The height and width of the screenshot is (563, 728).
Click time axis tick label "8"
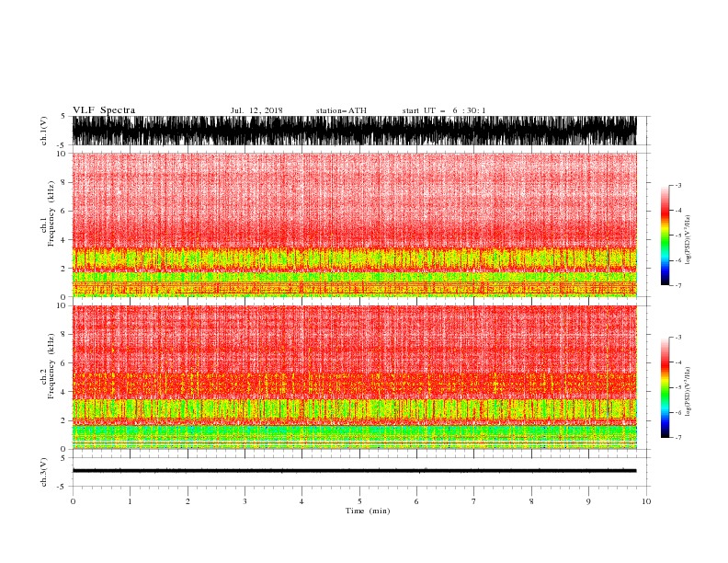point(531,501)
